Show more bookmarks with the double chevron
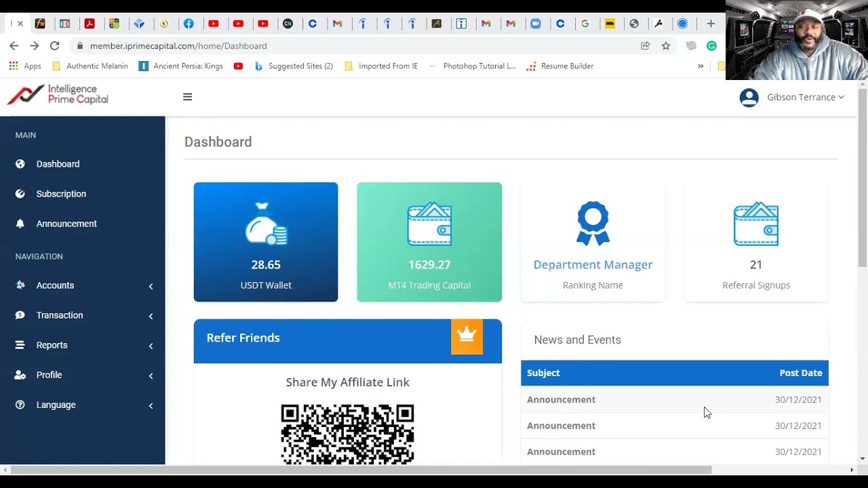Viewport: 868px width, 488px height. point(701,66)
